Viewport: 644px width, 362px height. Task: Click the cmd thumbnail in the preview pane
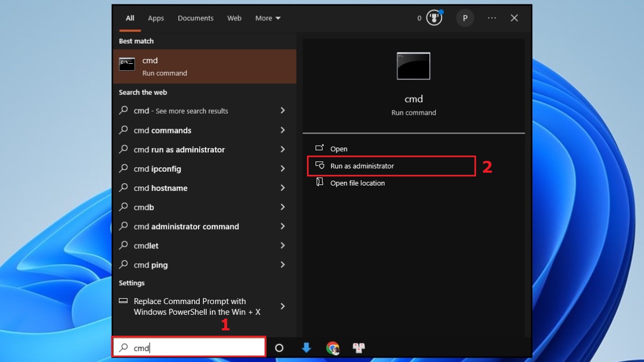413,65
